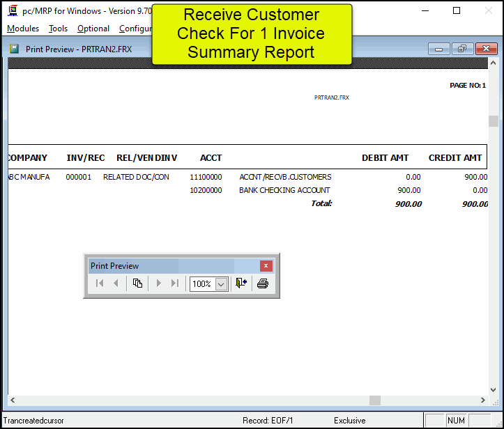Click the previous page arrow icon

[116, 283]
